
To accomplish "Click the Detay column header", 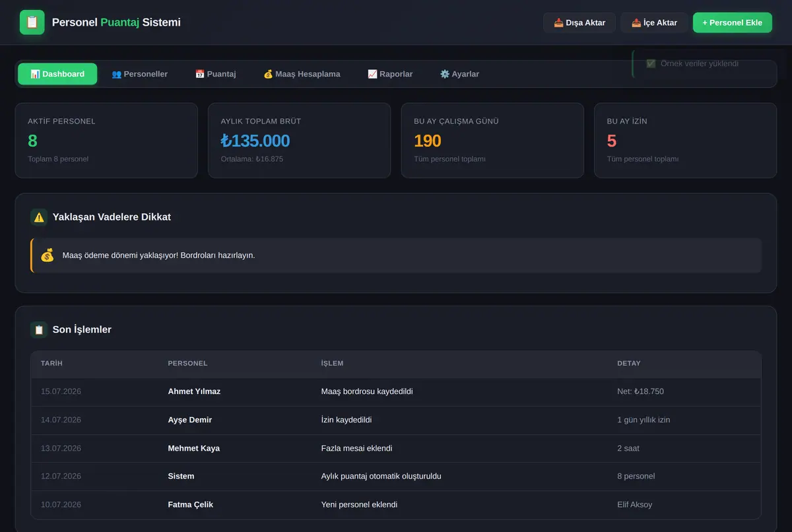I will coord(629,364).
